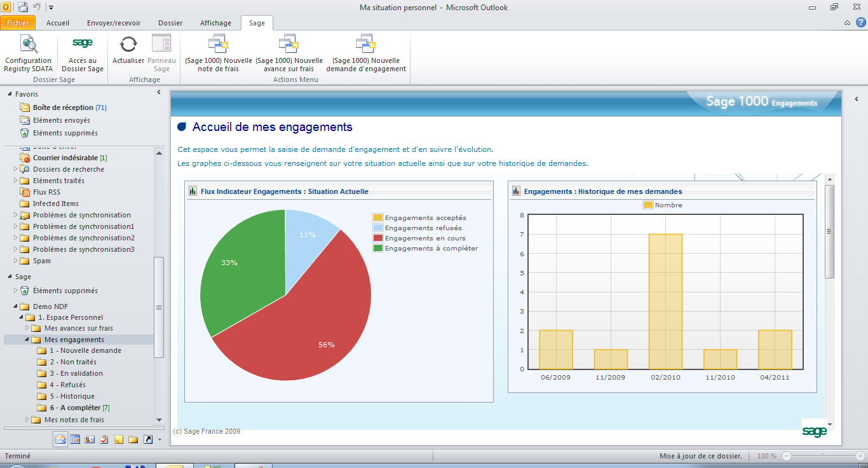
Task: Switch to the Dossier tab
Action: 170,23
